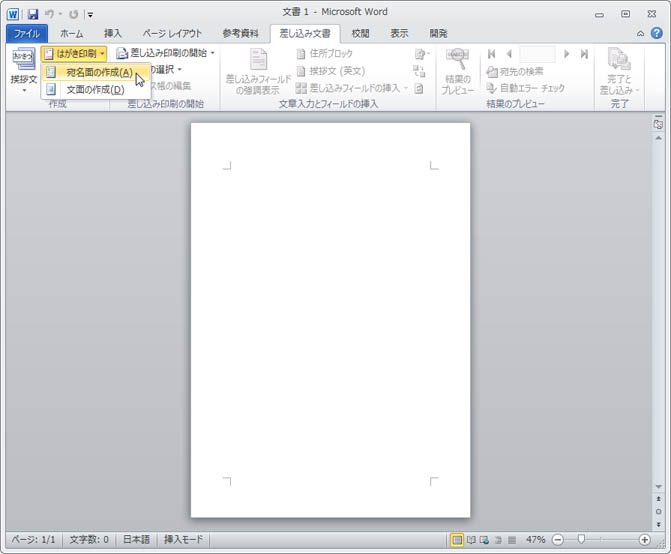
Task: Click the Undo icon in title bar
Action: tap(50, 14)
